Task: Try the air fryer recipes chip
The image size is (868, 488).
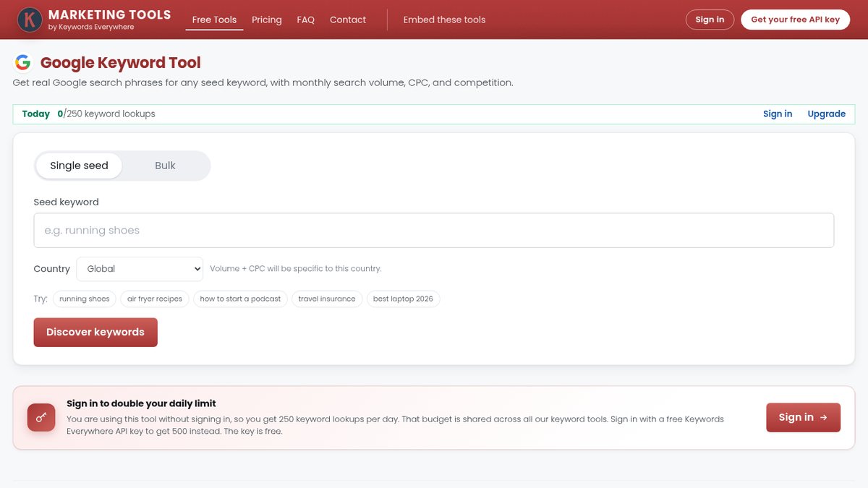Action: [155, 299]
